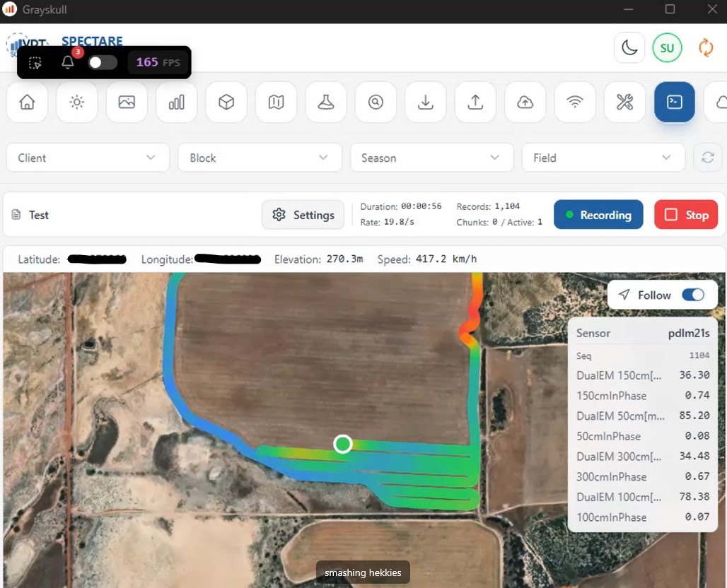The height and width of the screenshot is (588, 727).
Task: Click the green position marker on map
Action: pos(342,444)
